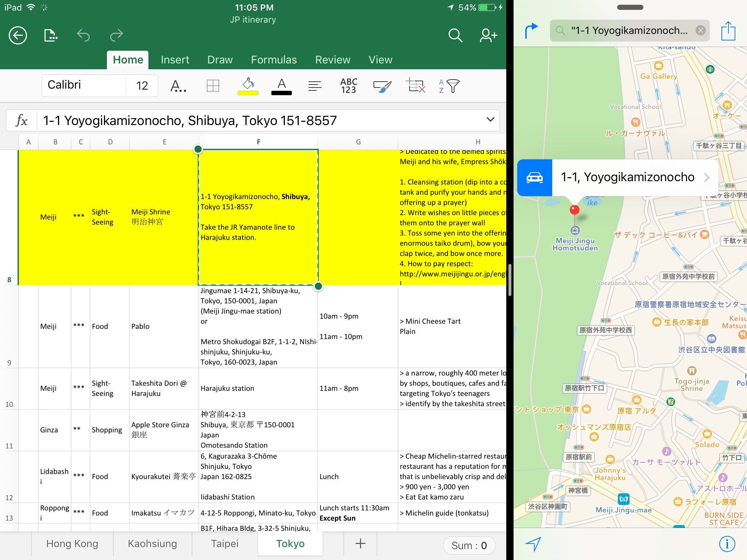
Task: Open the search magnifier in Excel
Action: tap(455, 35)
